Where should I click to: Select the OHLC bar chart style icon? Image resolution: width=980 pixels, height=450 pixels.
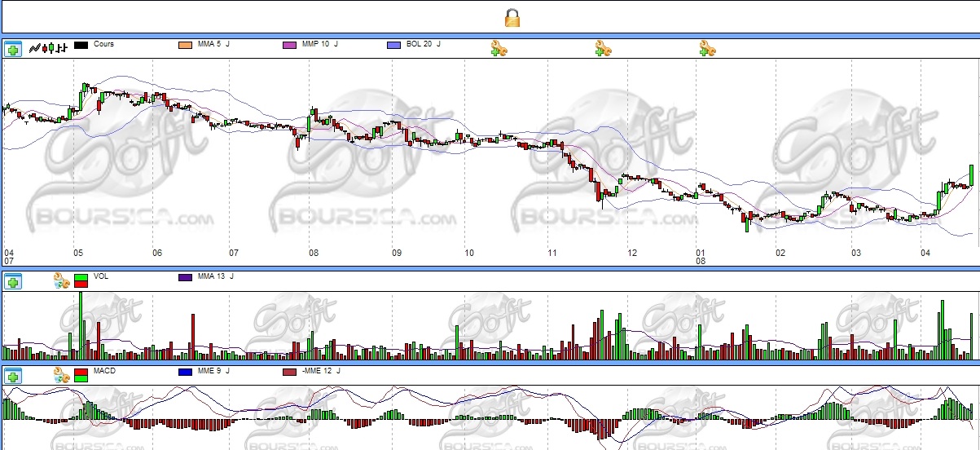click(x=61, y=49)
